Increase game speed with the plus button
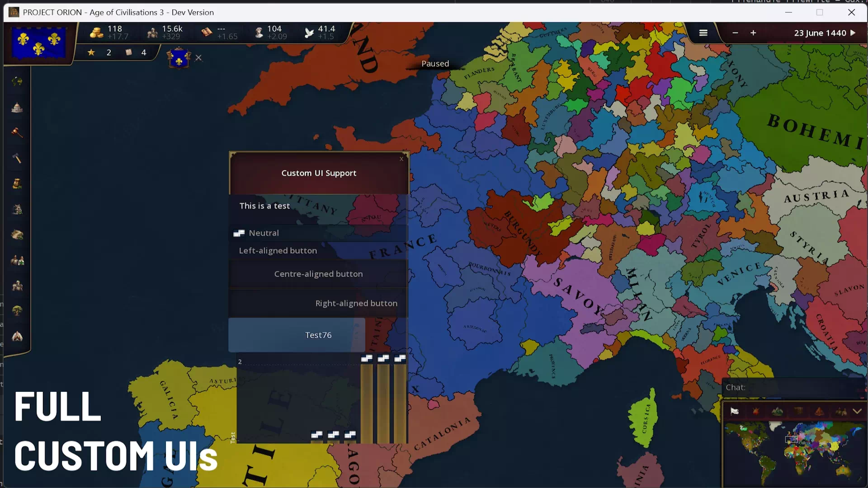The image size is (868, 488). pos(753,33)
